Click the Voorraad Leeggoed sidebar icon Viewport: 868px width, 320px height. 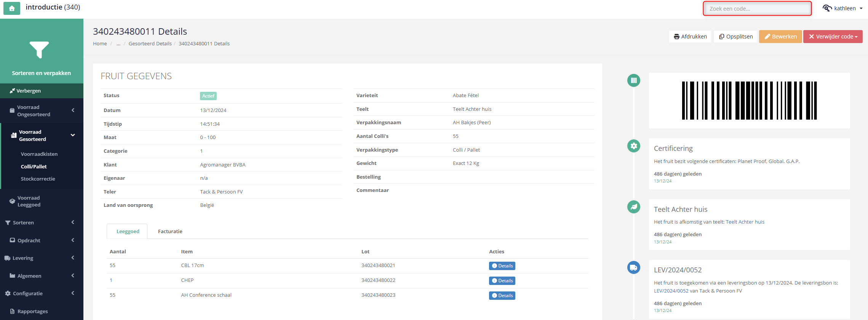point(12,201)
